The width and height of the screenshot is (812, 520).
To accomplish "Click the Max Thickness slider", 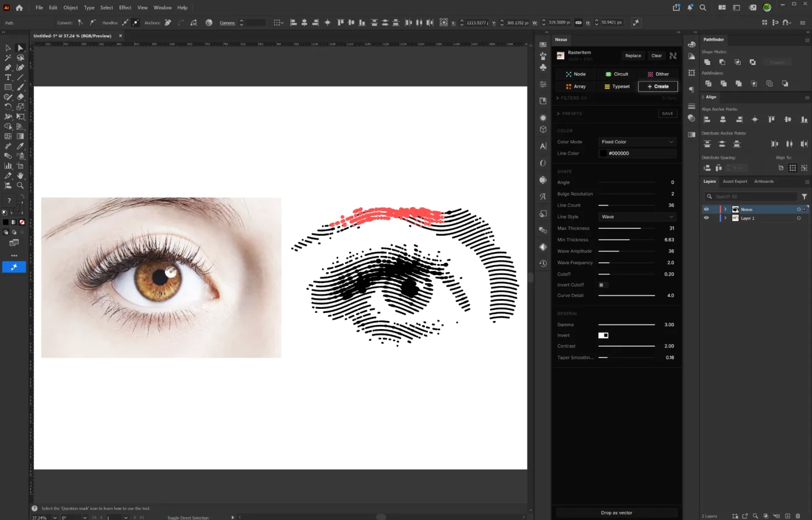I will click(x=626, y=229).
